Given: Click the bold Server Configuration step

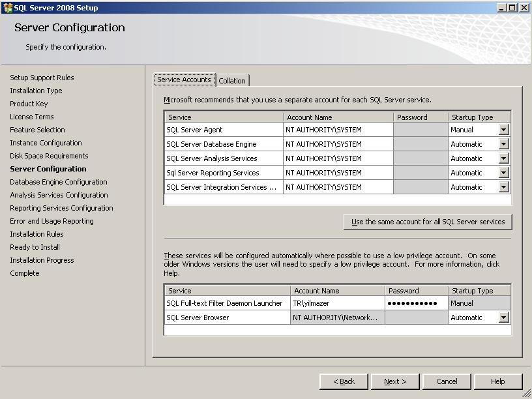Looking at the screenshot, I should [48, 169].
